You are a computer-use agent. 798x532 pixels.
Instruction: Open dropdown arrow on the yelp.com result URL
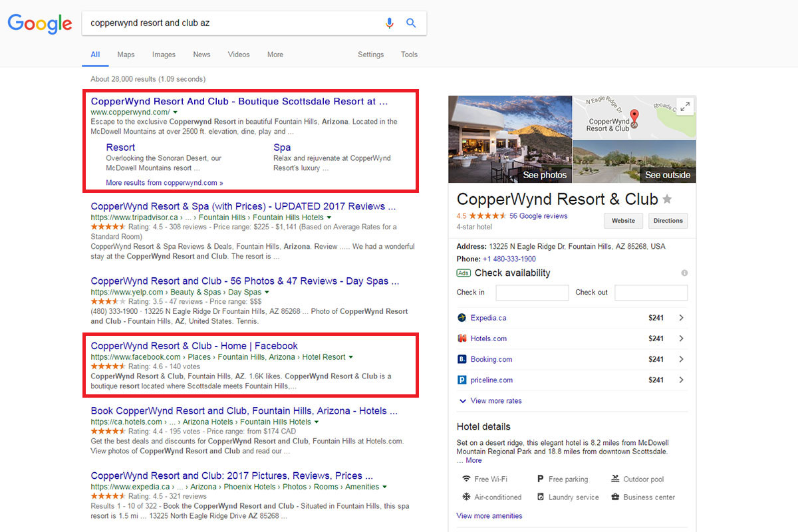[267, 292]
